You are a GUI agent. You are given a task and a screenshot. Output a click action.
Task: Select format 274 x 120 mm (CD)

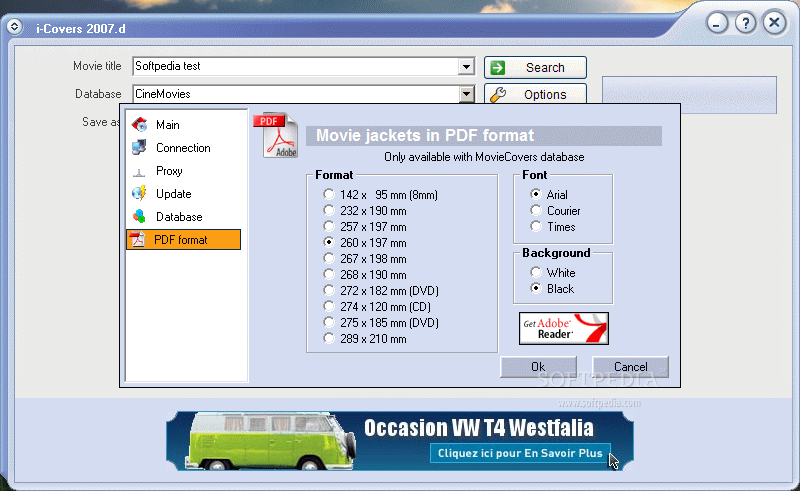(378, 307)
